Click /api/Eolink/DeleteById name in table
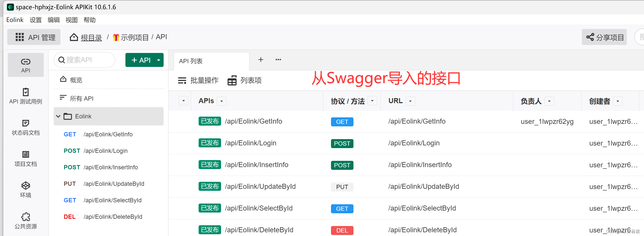Screen dimensions: 644x236 click(259, 230)
